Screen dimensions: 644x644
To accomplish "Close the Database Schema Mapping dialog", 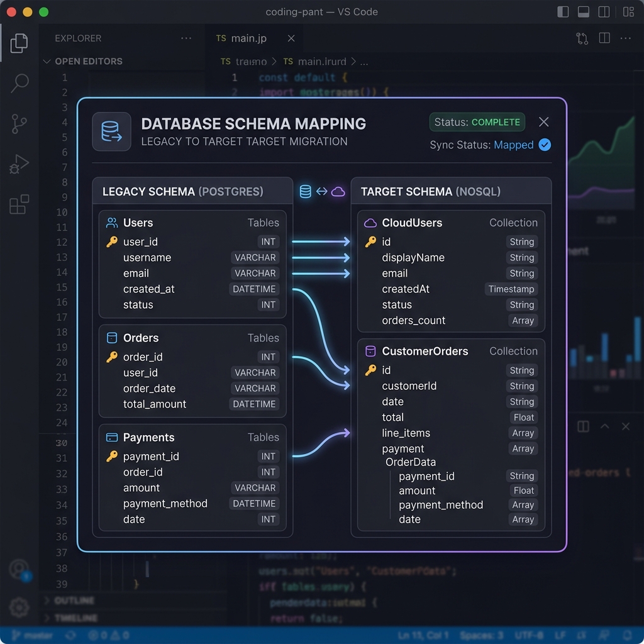I will [544, 122].
